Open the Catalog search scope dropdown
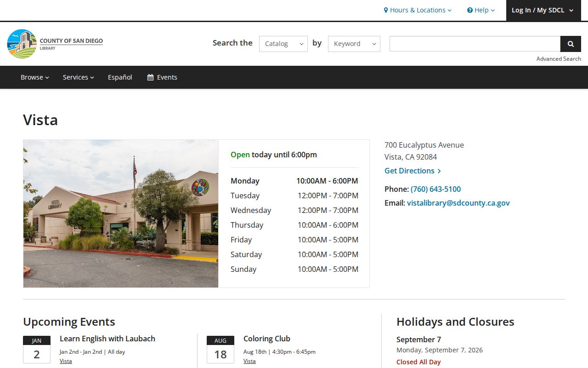 click(283, 44)
